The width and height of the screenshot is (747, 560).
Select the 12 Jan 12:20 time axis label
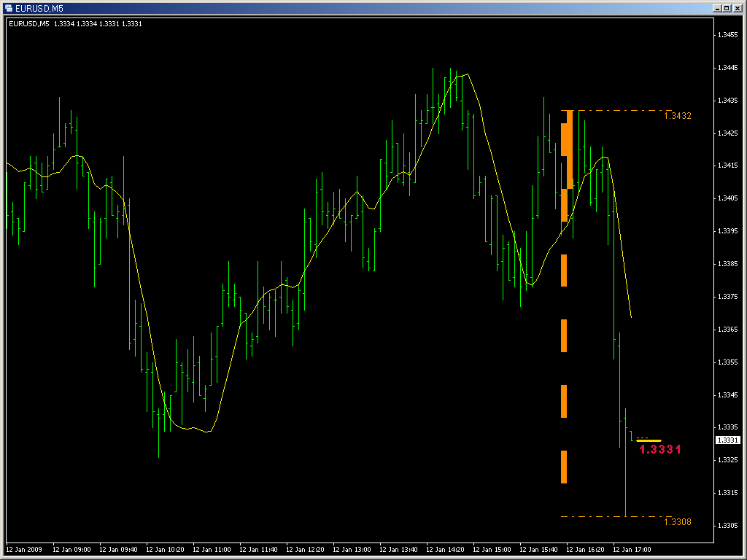pyautogui.click(x=305, y=550)
